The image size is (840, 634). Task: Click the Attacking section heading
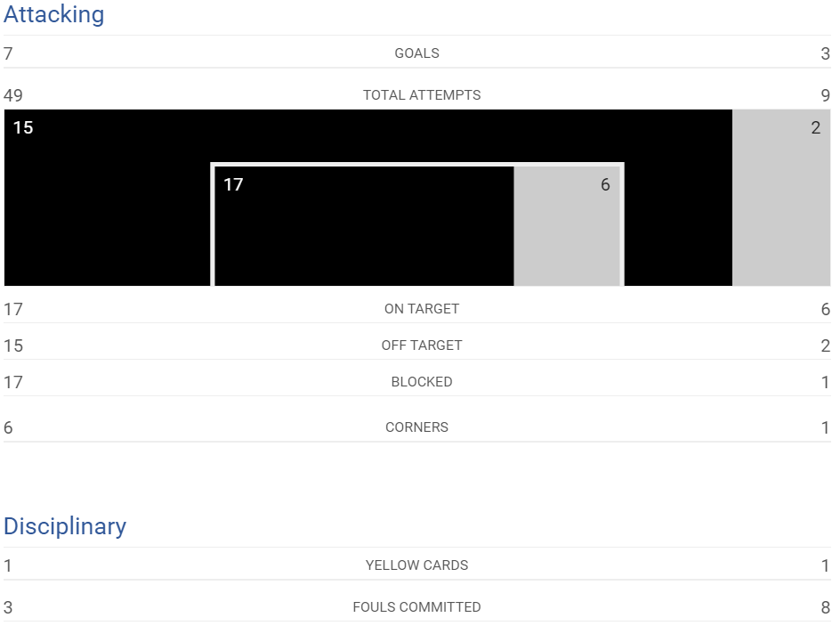53,14
